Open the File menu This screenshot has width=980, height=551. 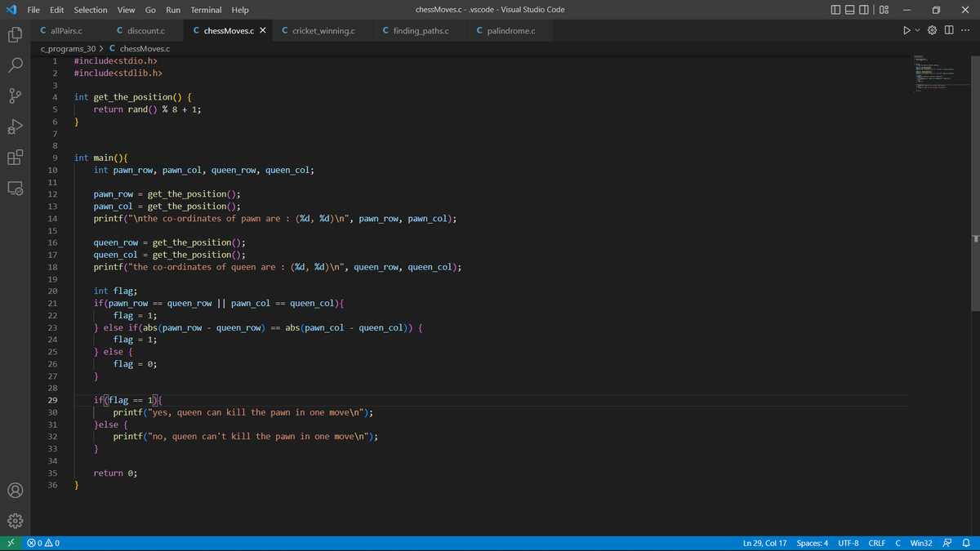point(34,10)
